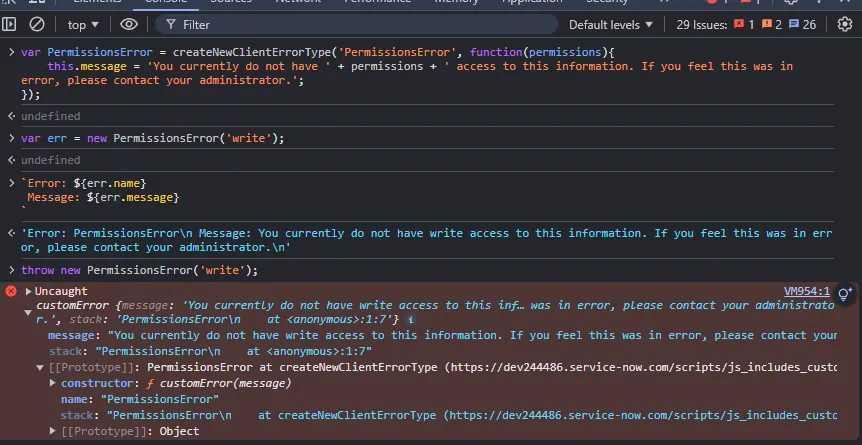
Task: Click the lightbulb 'understand this error' icon
Action: click(844, 294)
